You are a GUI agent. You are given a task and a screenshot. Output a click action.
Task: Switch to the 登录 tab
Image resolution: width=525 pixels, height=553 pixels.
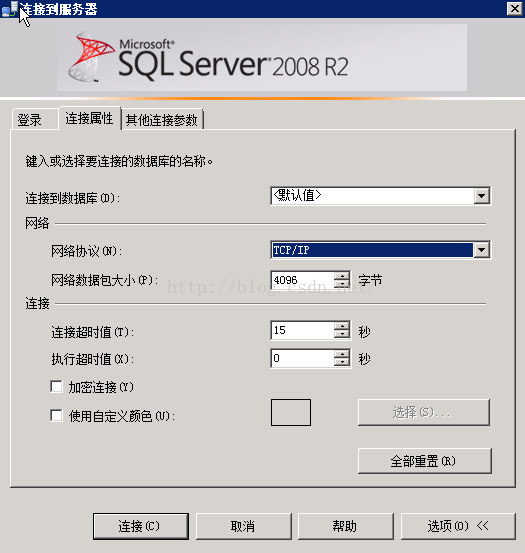point(35,120)
